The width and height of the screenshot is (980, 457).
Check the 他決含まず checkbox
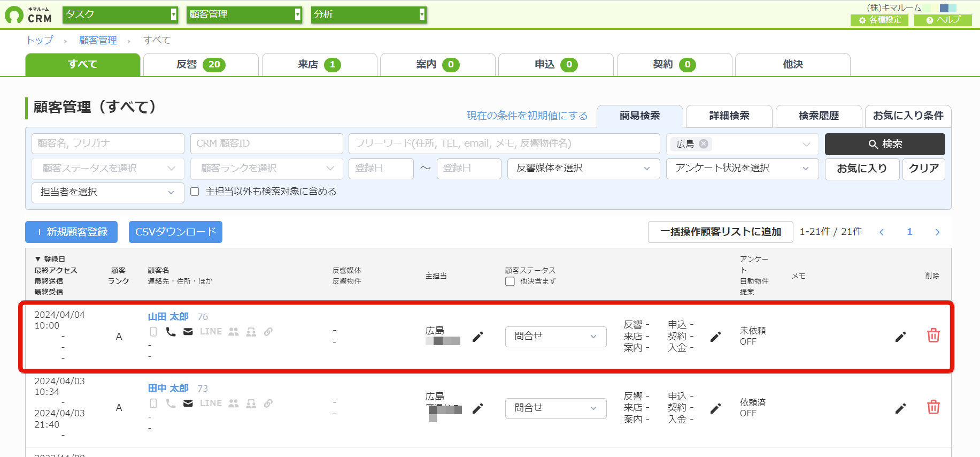[510, 281]
